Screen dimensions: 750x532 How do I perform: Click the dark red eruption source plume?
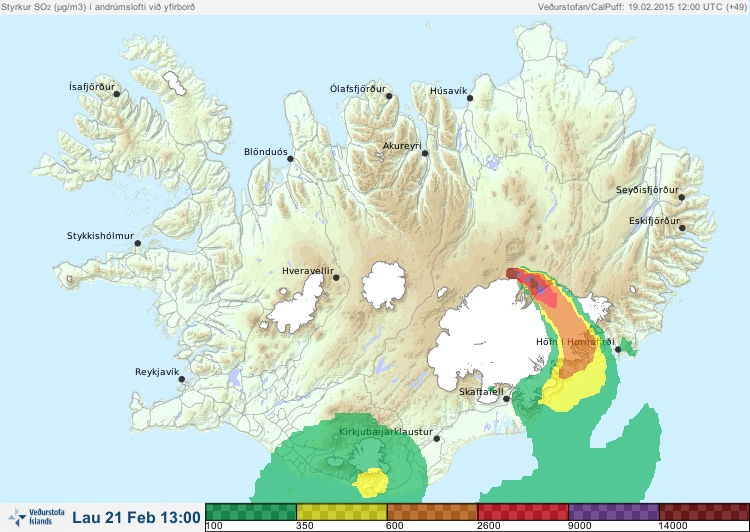point(512,273)
